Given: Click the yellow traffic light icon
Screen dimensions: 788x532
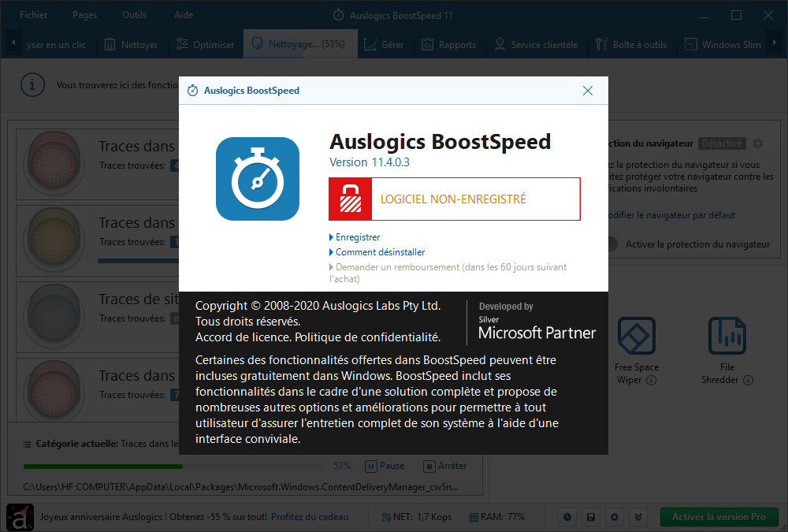Looking at the screenshot, I should tap(54, 240).
